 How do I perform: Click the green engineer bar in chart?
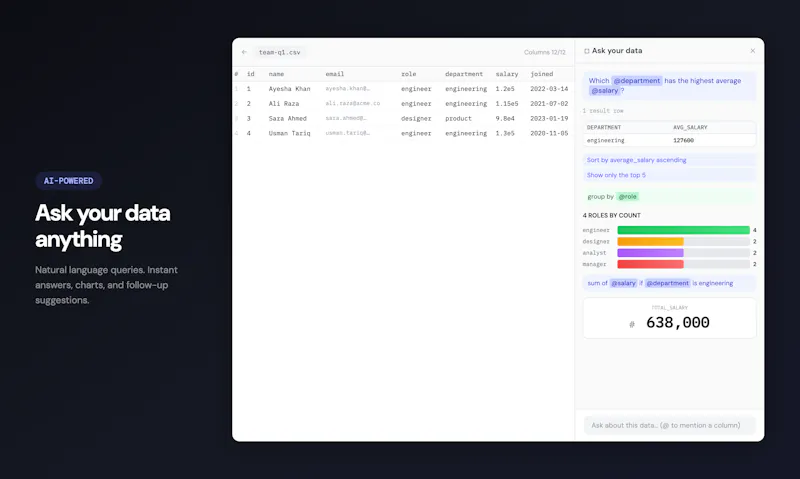tap(683, 230)
